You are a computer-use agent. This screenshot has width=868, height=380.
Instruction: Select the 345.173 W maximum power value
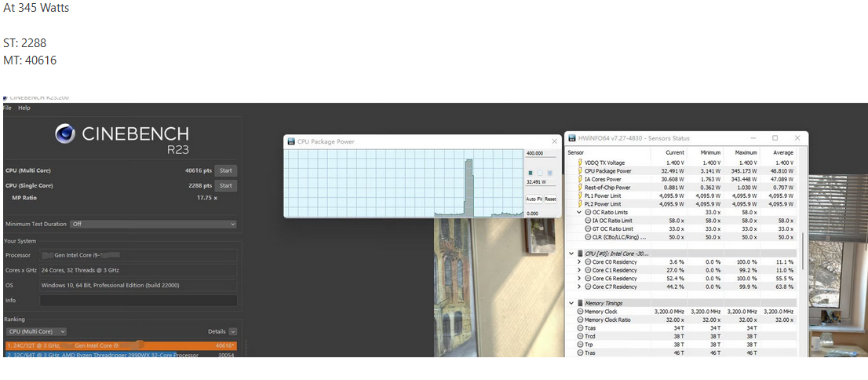coord(745,171)
